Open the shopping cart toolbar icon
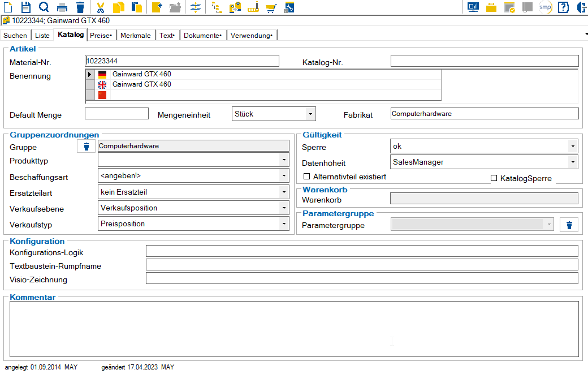Viewport: 588px width, 374px height. coord(271,7)
